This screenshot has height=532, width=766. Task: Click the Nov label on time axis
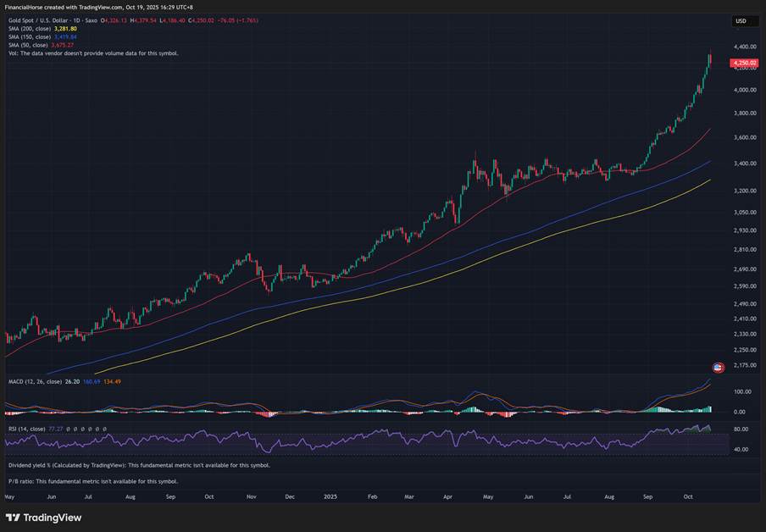tap(251, 497)
